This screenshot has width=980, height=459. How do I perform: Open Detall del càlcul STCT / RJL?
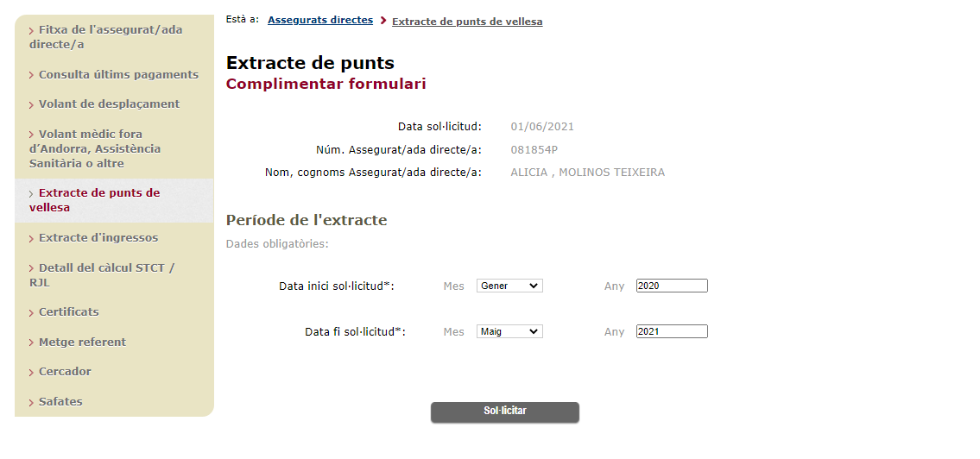102,275
